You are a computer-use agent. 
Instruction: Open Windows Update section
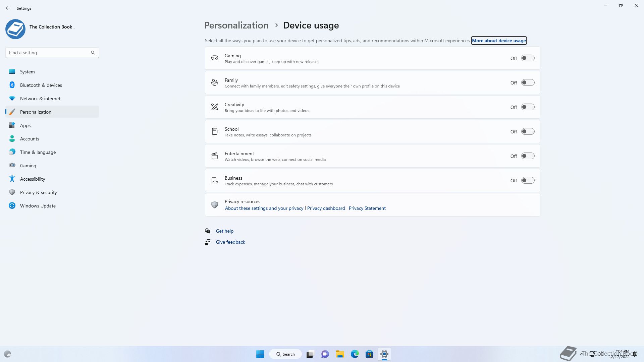(38, 206)
